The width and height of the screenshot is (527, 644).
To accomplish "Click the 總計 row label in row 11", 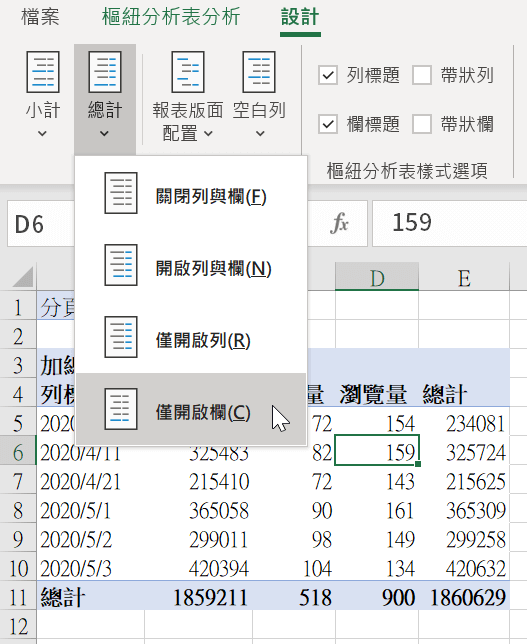I will point(90,596).
